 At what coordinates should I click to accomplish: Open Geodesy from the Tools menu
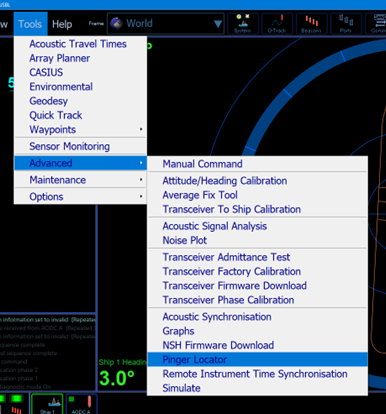(x=80, y=101)
